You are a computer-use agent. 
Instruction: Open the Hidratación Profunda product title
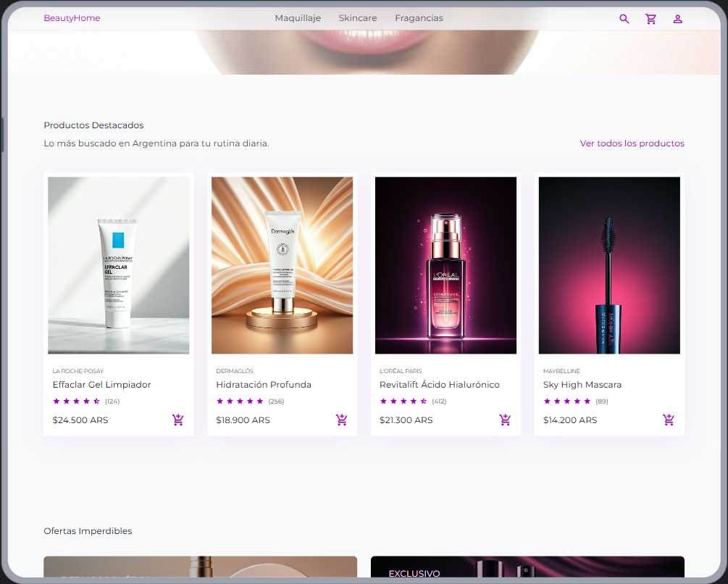coord(264,384)
